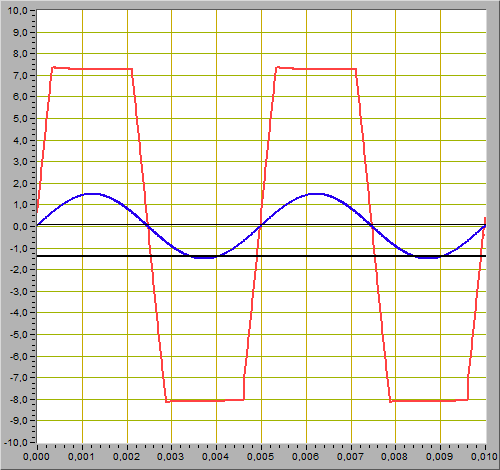Pick the -9,0 Y-axis label
Screen dimensions: 500x470
tap(18, 421)
